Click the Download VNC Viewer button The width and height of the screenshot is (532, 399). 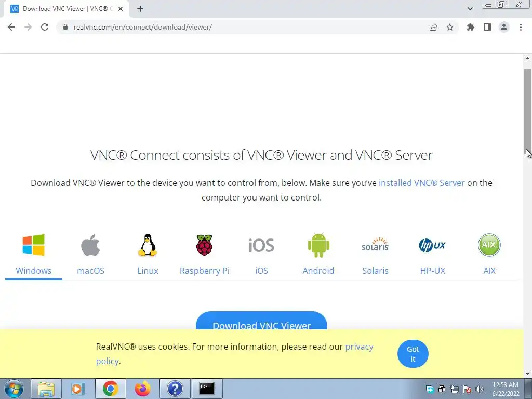262,321
